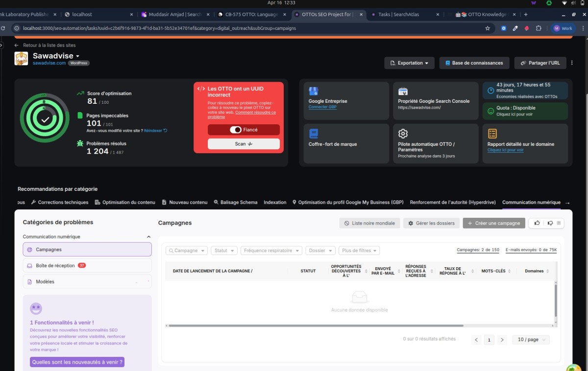Image resolution: width=588 pixels, height=371 pixels.
Task: Click Quelles sont les nouveautés à venir button
Action: pyautogui.click(x=77, y=362)
